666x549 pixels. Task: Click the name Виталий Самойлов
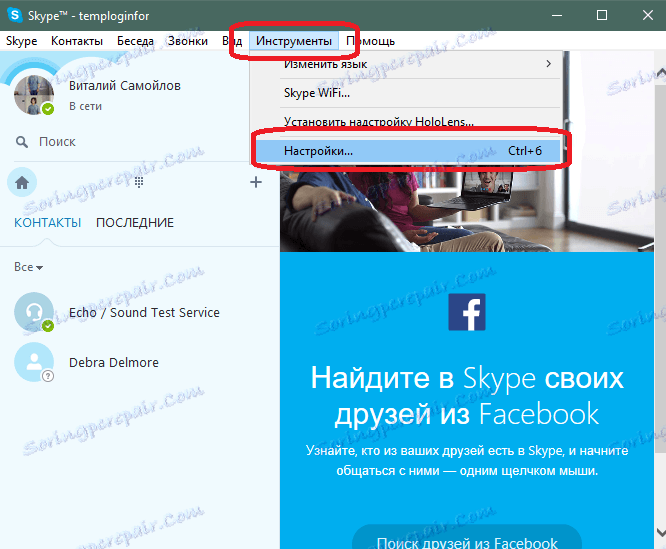point(125,86)
